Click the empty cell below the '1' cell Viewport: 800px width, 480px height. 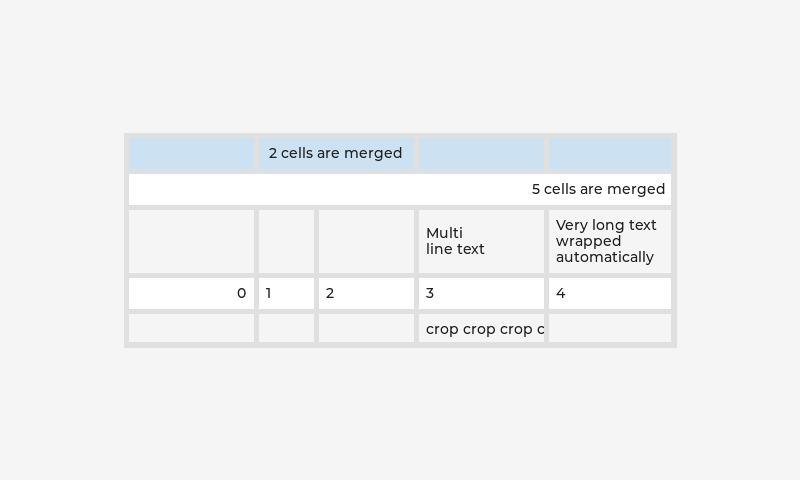[287, 328]
